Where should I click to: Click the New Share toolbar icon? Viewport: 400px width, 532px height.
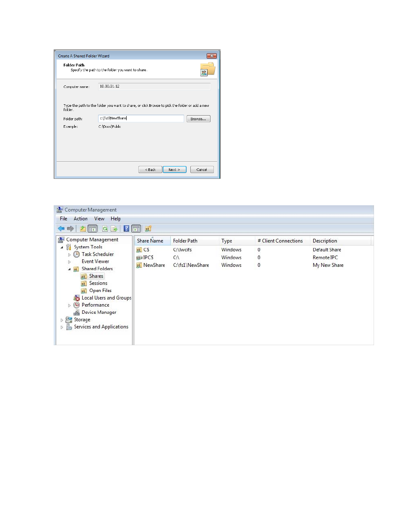coord(148,229)
